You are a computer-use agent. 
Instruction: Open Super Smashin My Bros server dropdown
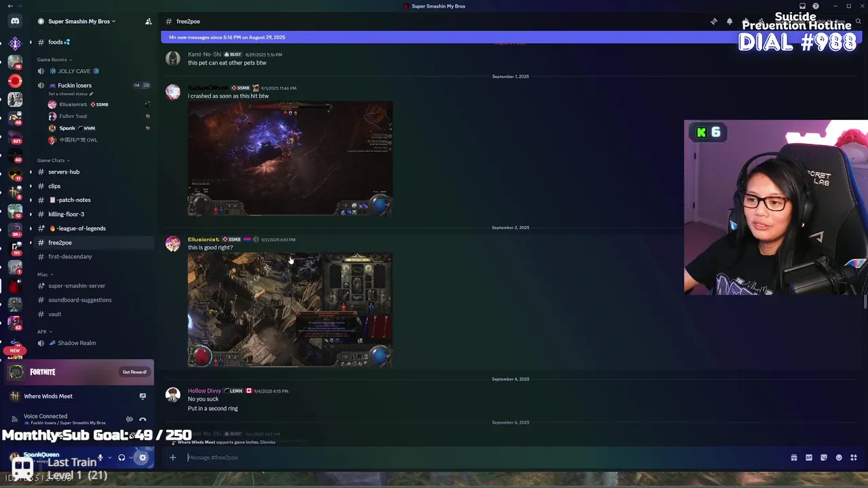click(x=81, y=21)
